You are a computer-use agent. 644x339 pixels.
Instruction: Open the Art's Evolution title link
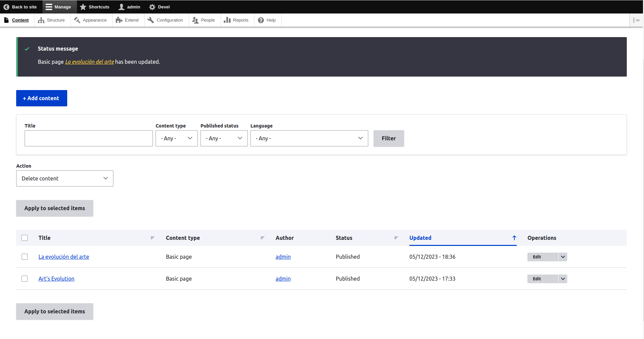tap(56, 279)
